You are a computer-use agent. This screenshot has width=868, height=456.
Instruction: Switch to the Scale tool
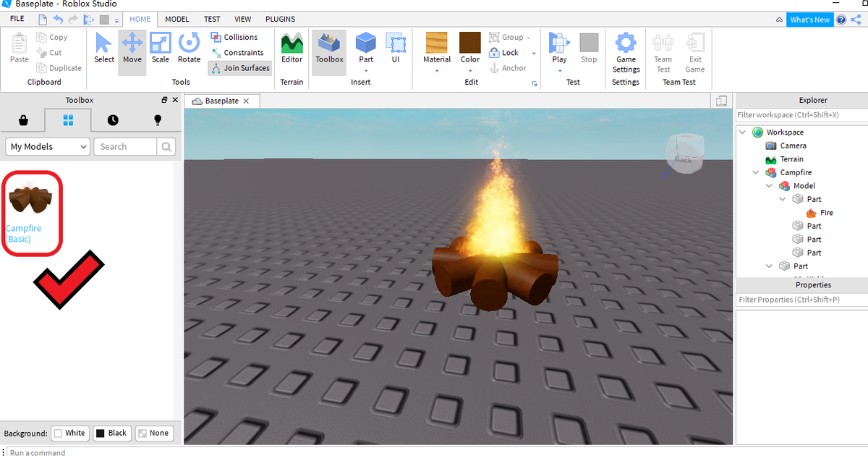tap(160, 48)
